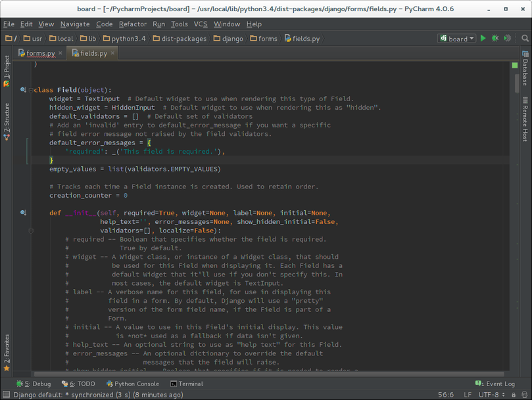Click the fields.py breadcrumb

(302, 38)
